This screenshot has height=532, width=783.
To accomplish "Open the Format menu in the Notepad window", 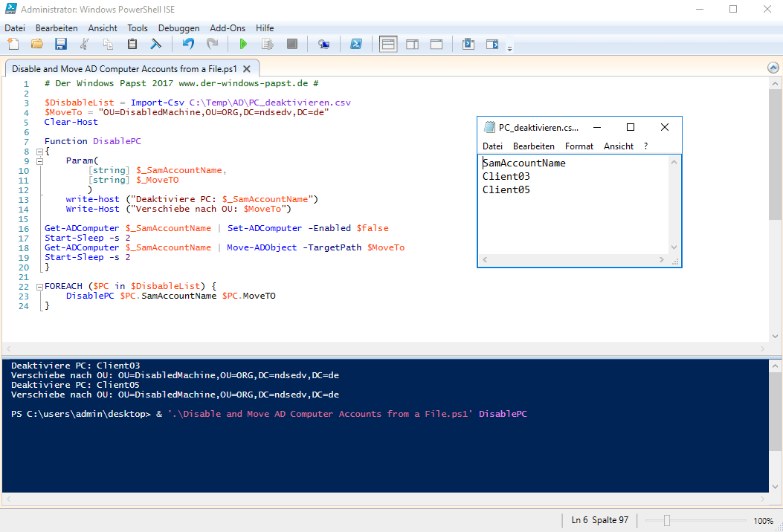I will pyautogui.click(x=579, y=146).
